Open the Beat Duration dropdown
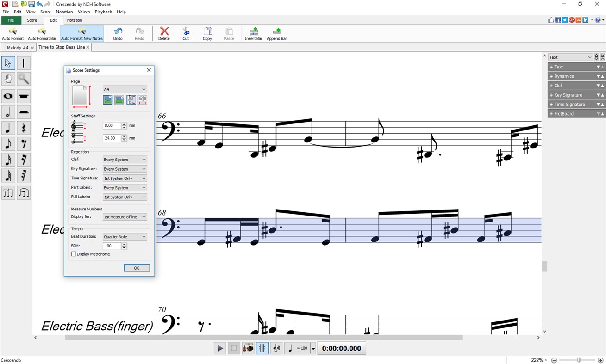Image resolution: width=606 pixels, height=364 pixels. (124, 236)
